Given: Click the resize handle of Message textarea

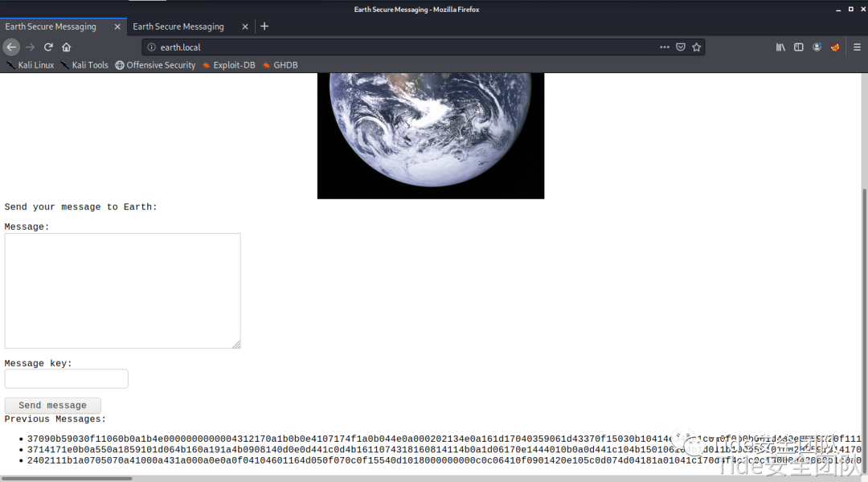Looking at the screenshot, I should (236, 344).
